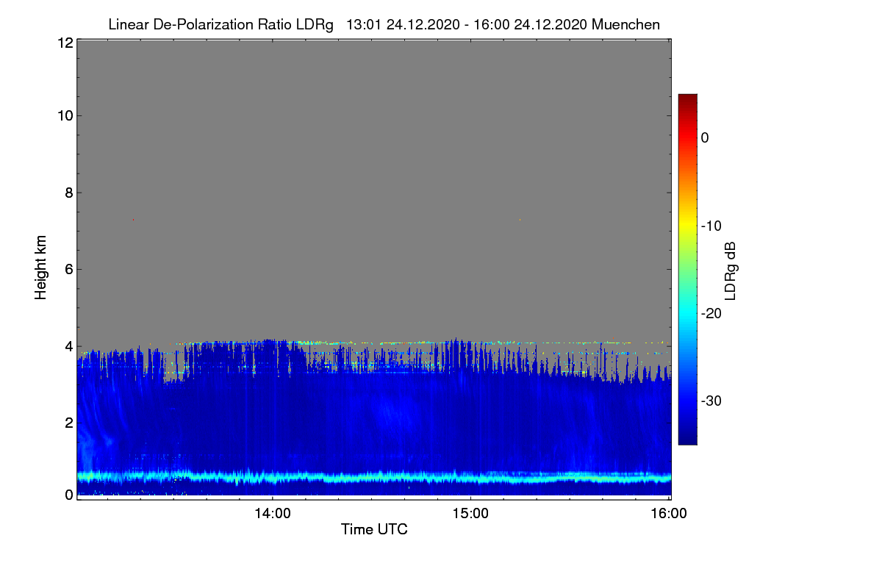Click the dark blue bottom of colorbar

point(687,440)
